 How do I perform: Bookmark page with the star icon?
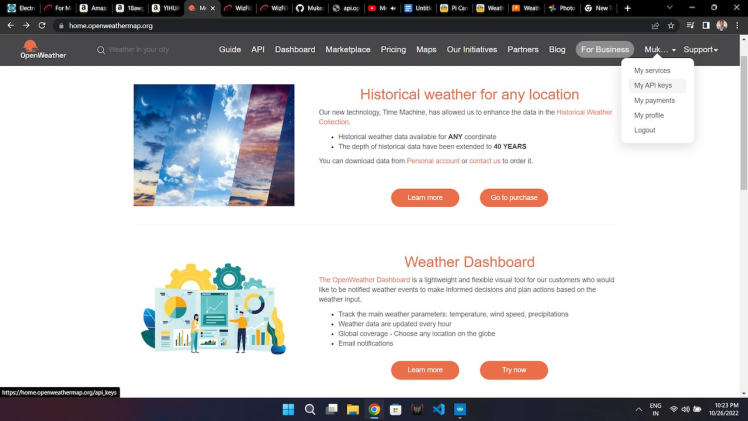(x=671, y=26)
